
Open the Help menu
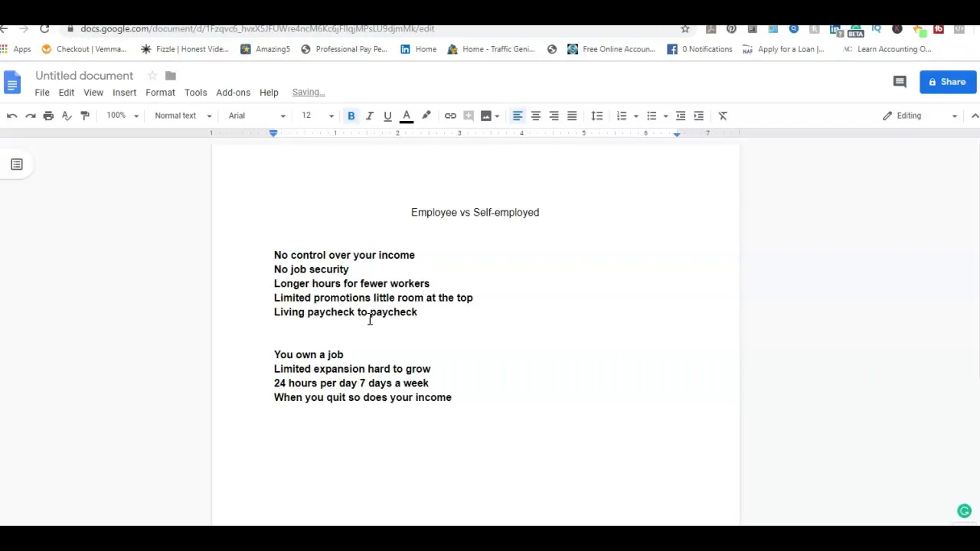pos(269,93)
